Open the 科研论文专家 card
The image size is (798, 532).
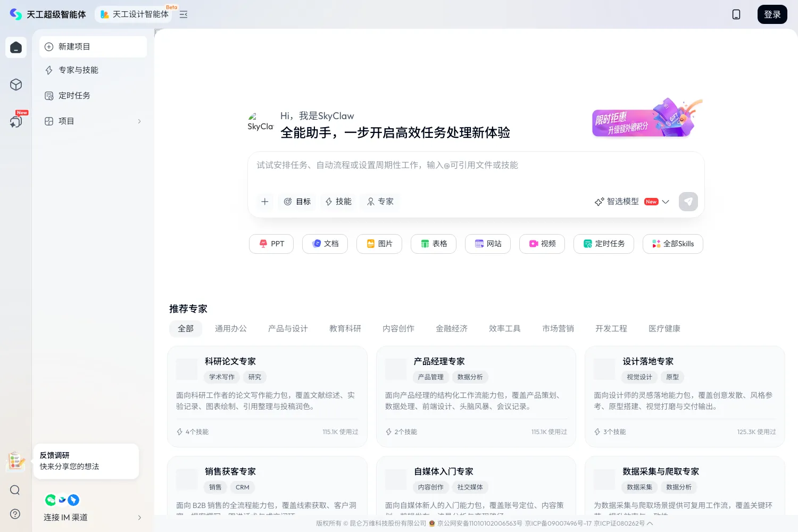pos(267,397)
